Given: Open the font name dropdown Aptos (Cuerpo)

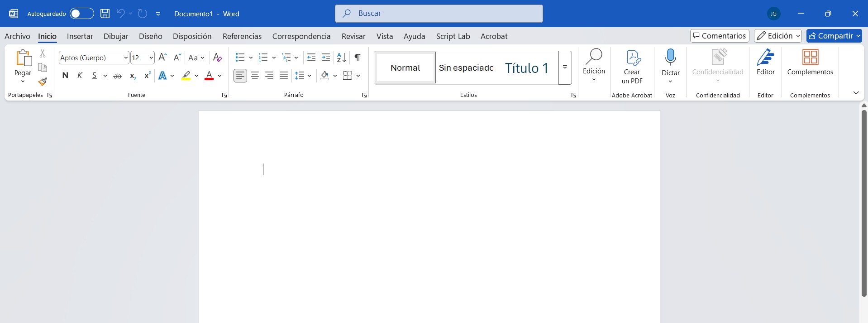Looking at the screenshot, I should pyautogui.click(x=125, y=58).
